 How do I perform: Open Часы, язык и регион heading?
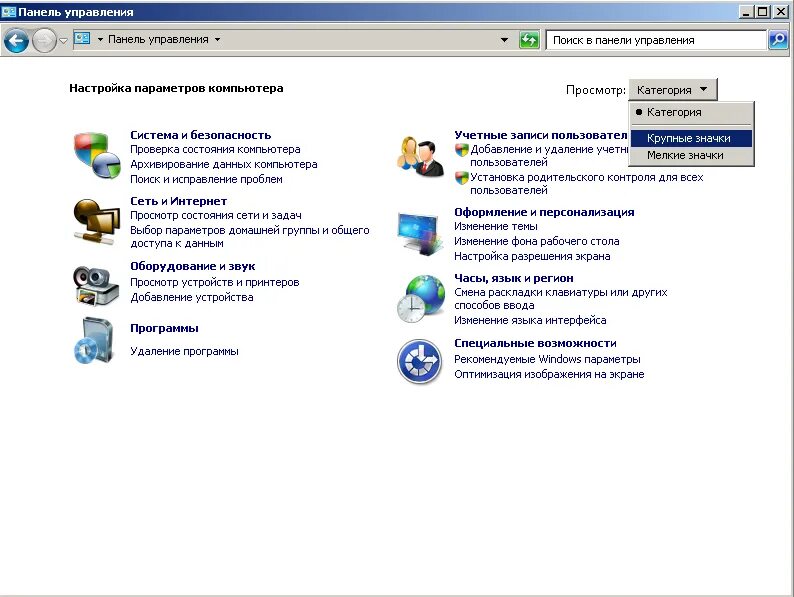[514, 278]
